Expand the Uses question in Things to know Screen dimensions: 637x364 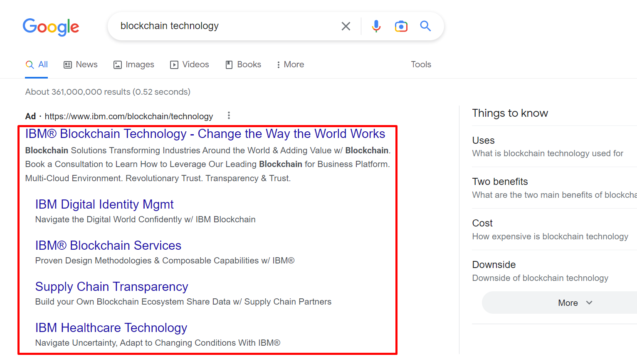pos(483,140)
